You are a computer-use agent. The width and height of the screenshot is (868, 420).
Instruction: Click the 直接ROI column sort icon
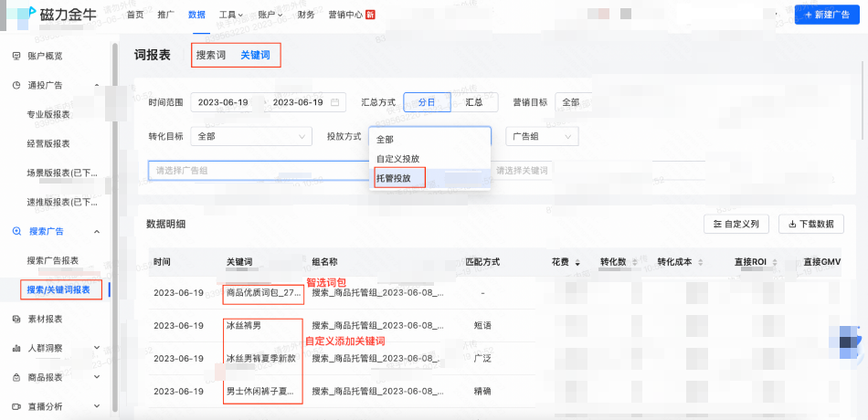pyautogui.click(x=775, y=262)
